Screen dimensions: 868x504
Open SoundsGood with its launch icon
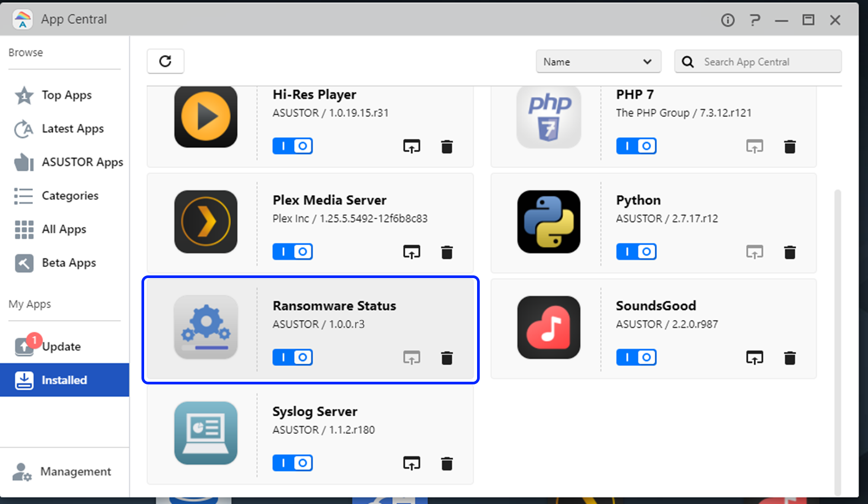(x=755, y=358)
